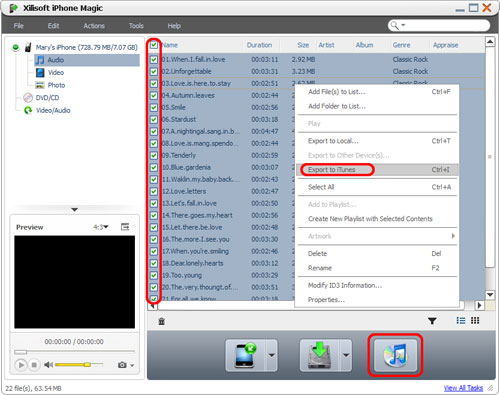Click the Export to iTunes toolbar button
The image size is (500, 395).
[x=395, y=355]
